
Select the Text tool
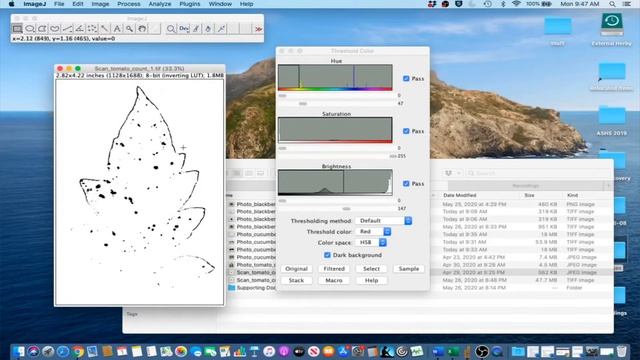pyautogui.click(x=117, y=29)
